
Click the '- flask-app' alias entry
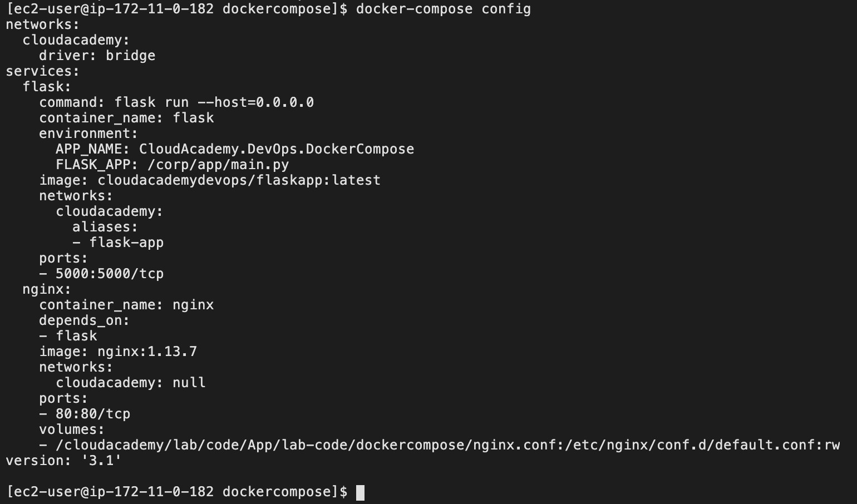point(118,243)
